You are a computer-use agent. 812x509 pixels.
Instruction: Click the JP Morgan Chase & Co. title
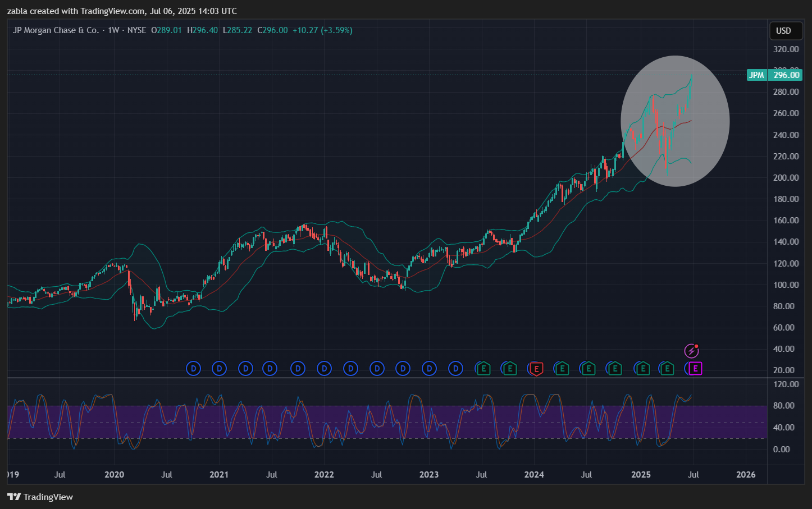pyautogui.click(x=56, y=30)
